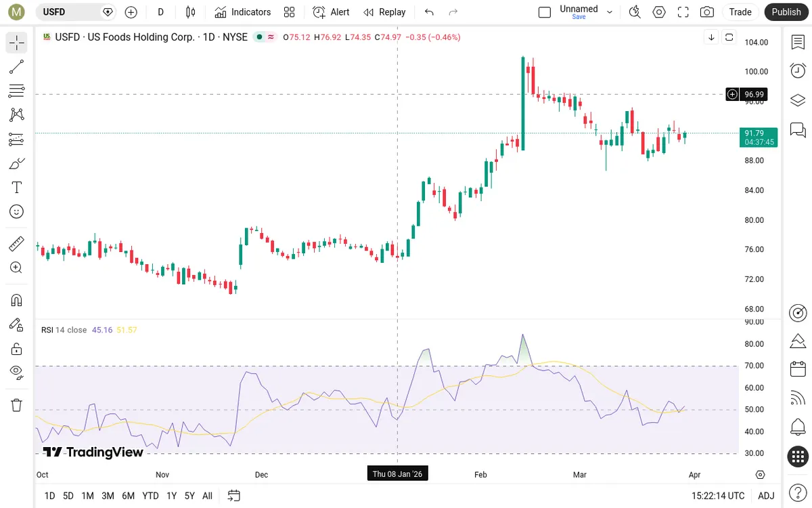Start bar Replay mode
Screen dimensions: 812x508
click(x=384, y=12)
